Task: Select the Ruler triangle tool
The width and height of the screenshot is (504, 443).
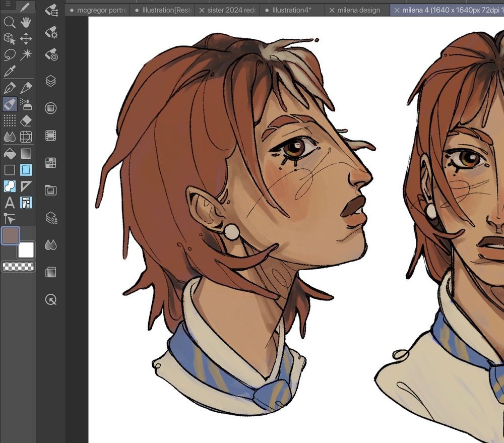Action: point(26,186)
